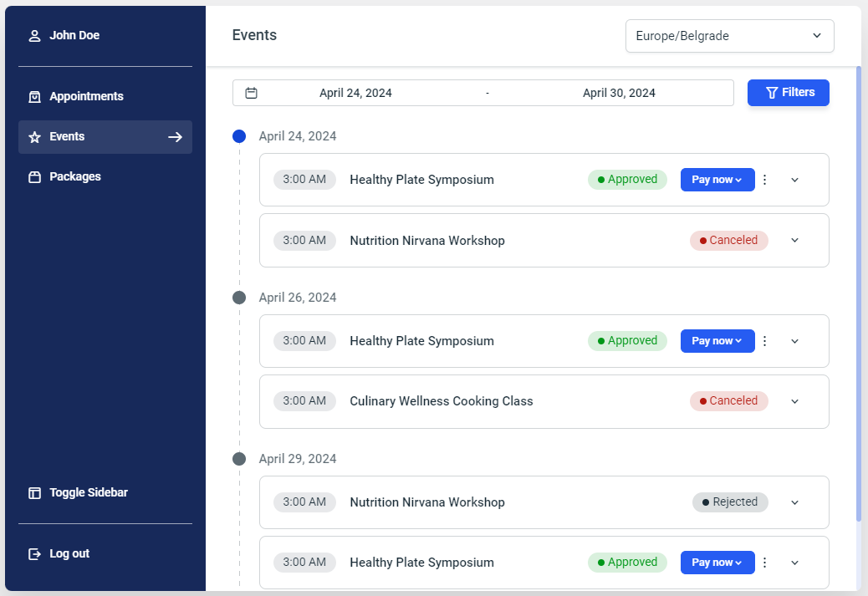Click the April 24, 2024 start date field
The width and height of the screenshot is (868, 596).
pyautogui.click(x=355, y=93)
